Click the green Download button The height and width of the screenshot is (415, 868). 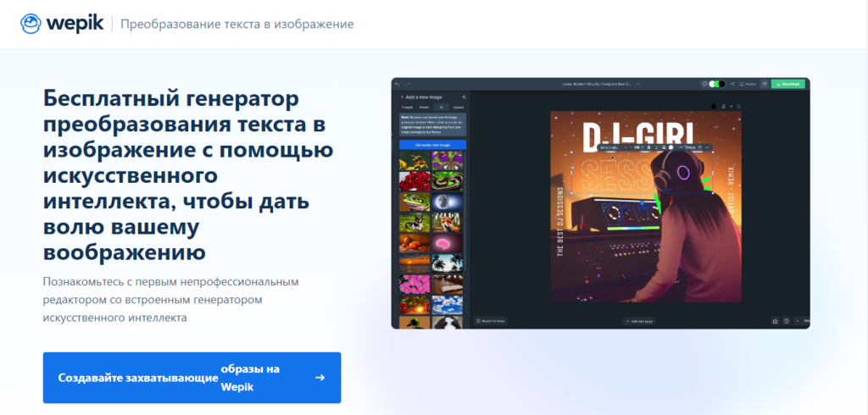pyautogui.click(x=787, y=84)
